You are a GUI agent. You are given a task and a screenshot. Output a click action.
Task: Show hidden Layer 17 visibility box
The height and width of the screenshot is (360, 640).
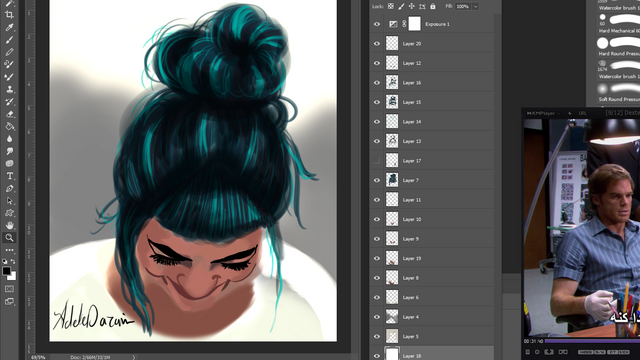pyautogui.click(x=377, y=161)
